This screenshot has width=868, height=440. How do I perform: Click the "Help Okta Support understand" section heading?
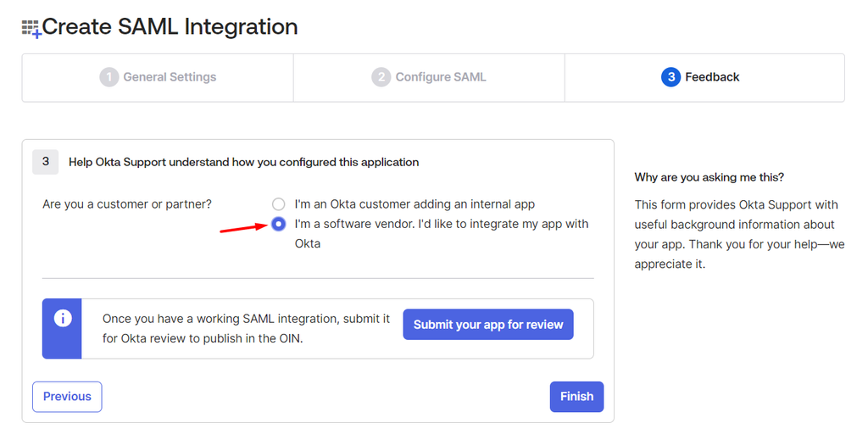243,162
